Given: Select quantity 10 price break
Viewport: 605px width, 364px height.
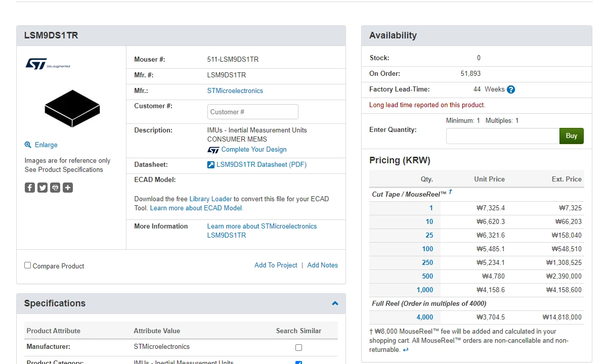Looking at the screenshot, I should tap(429, 222).
